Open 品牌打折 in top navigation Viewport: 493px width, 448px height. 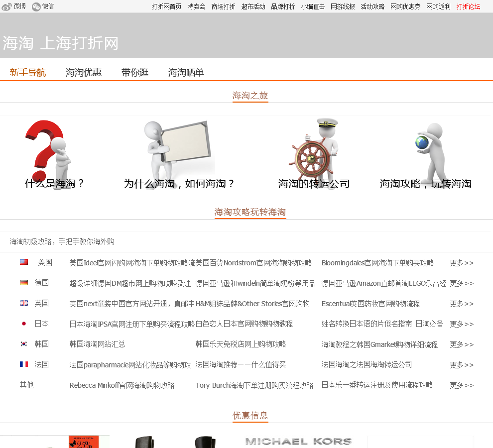pyautogui.click(x=283, y=6)
